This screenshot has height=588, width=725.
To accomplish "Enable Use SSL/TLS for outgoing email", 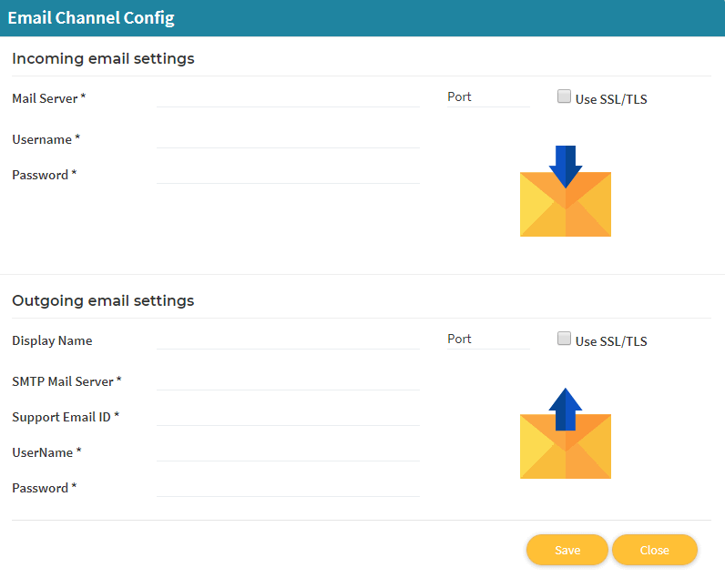I will pyautogui.click(x=564, y=338).
